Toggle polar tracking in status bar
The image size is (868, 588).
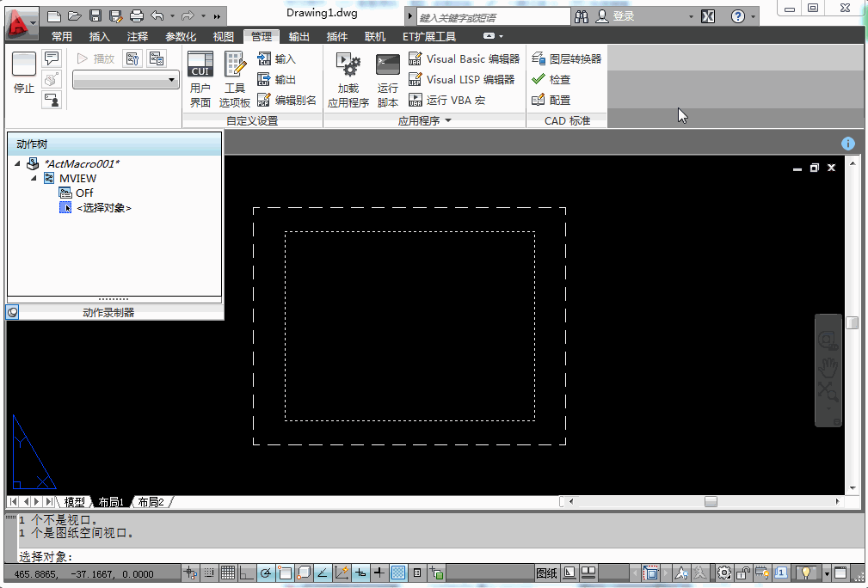tap(266, 573)
